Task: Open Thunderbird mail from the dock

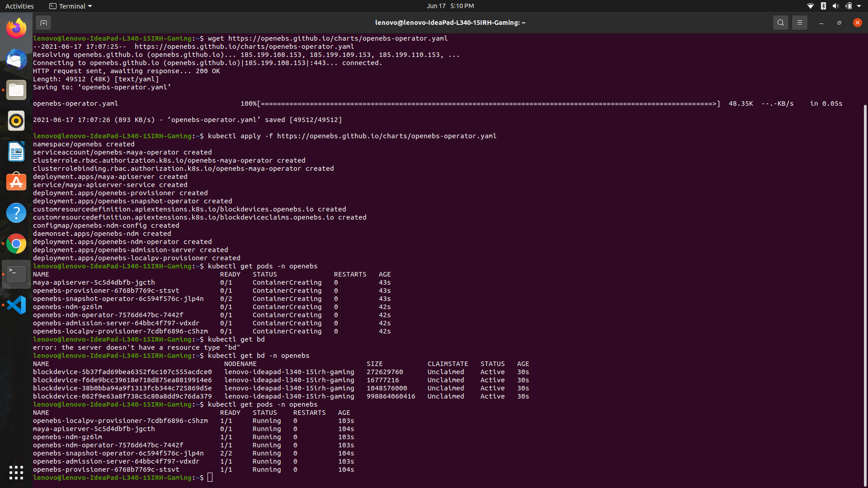Action: [x=16, y=60]
